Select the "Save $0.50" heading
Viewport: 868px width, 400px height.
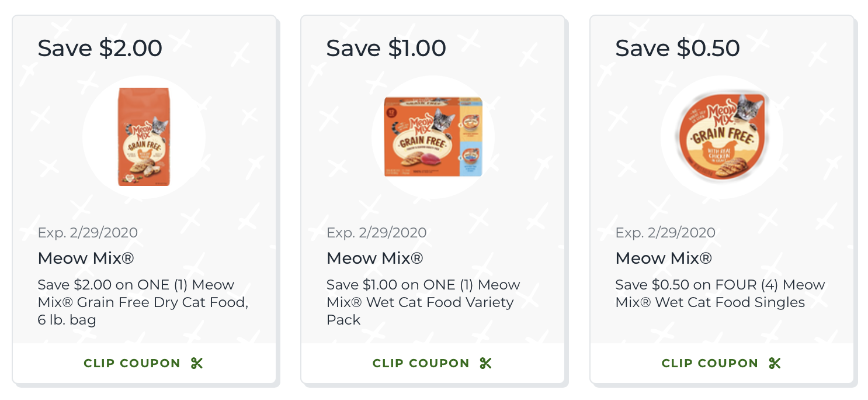678,48
